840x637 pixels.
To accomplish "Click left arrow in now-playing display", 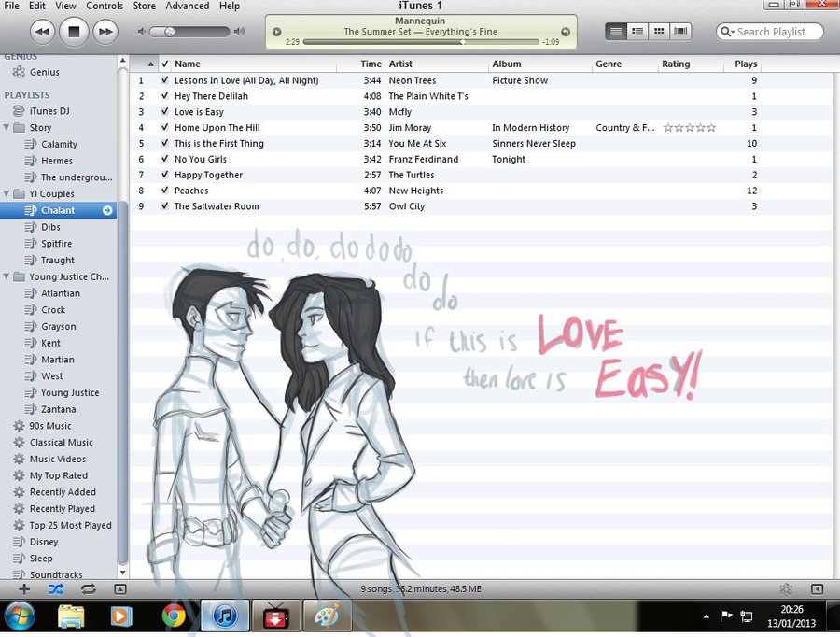I will 276,32.
